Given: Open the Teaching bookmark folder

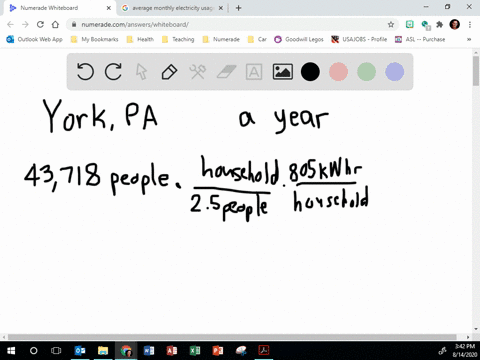Looking at the screenshot, I should tap(178, 39).
